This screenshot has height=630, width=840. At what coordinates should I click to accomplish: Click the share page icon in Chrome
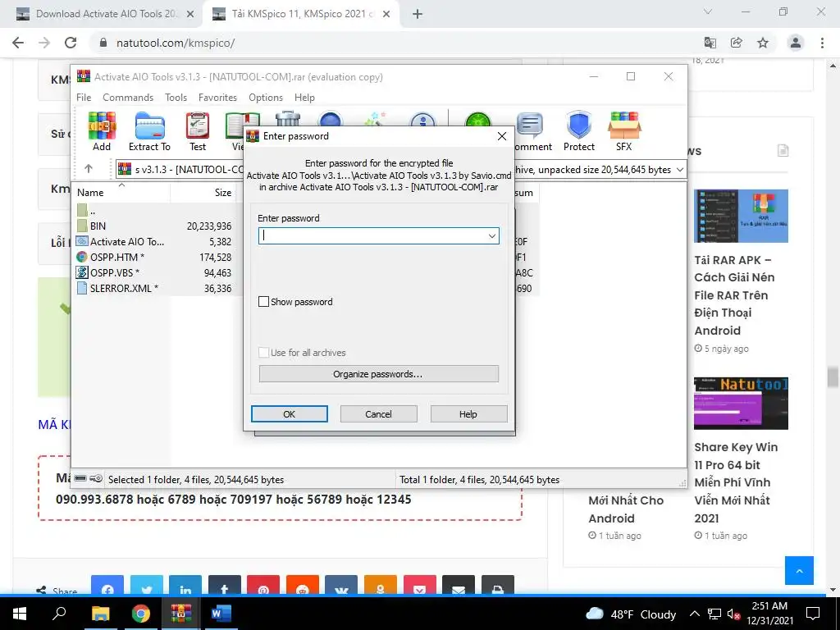[x=737, y=43]
